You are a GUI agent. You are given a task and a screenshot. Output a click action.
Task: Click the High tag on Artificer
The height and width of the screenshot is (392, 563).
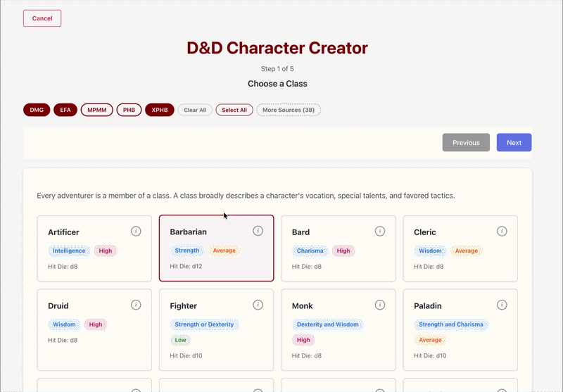pos(105,251)
